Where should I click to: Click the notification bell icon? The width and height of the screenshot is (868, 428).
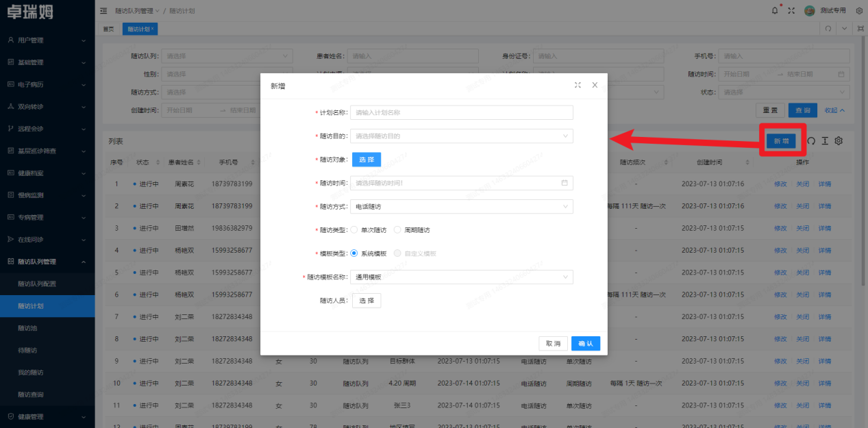(x=775, y=10)
